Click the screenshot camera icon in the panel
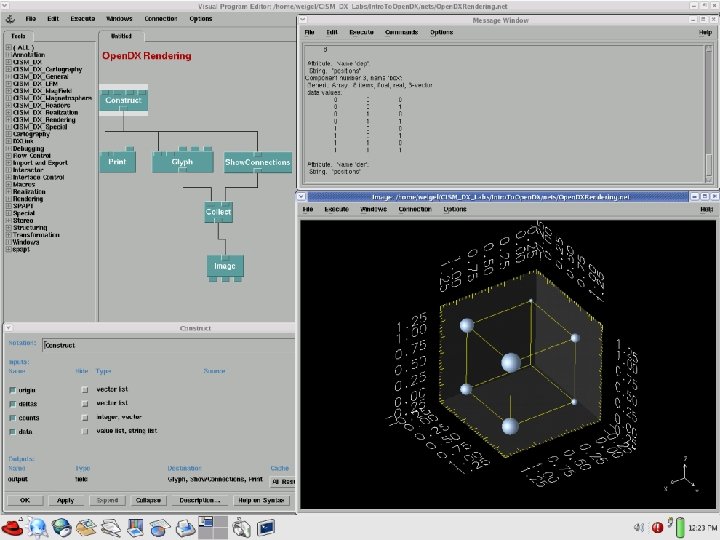This screenshot has height=540, width=720. coord(241,528)
